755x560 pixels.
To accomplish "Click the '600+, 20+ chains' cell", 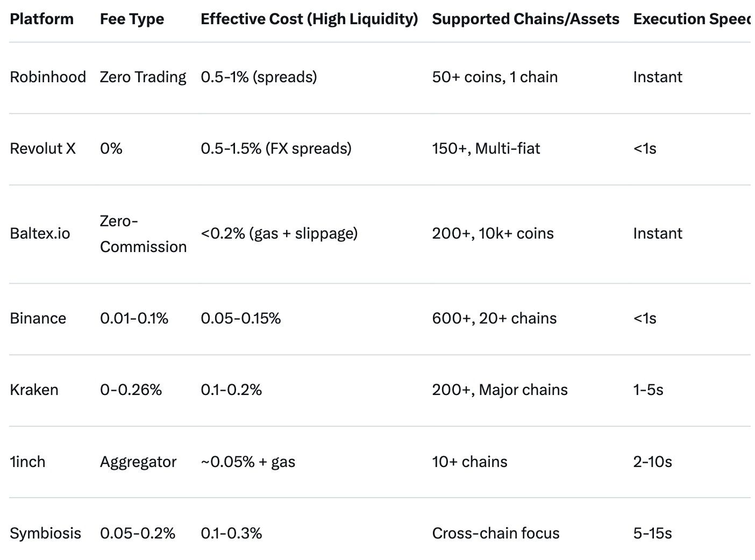I will click(494, 318).
